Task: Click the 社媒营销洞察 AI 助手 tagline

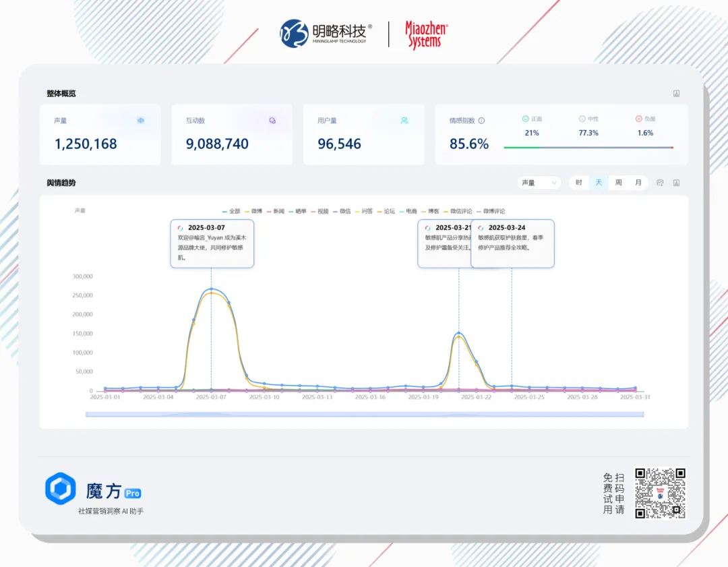Action: (x=111, y=511)
